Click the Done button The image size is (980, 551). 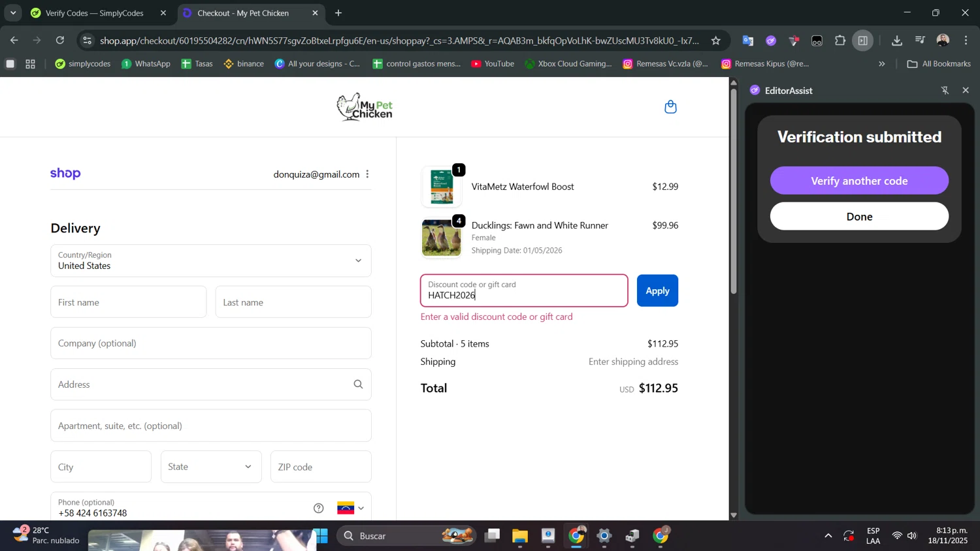pyautogui.click(x=859, y=217)
